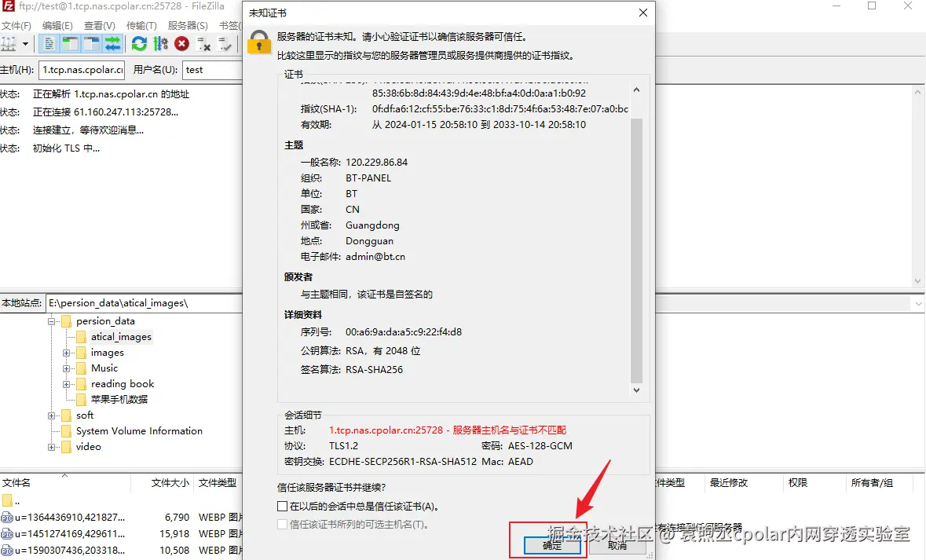Expand the soft folder node

coord(51,415)
